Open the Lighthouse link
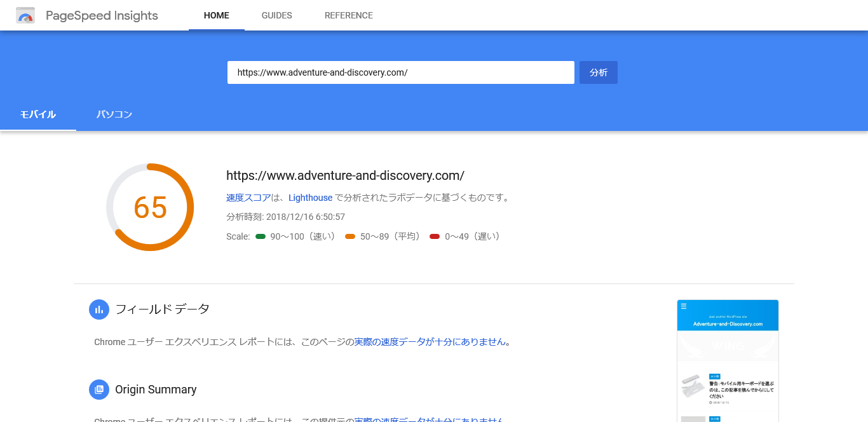868x422 pixels. (x=311, y=198)
